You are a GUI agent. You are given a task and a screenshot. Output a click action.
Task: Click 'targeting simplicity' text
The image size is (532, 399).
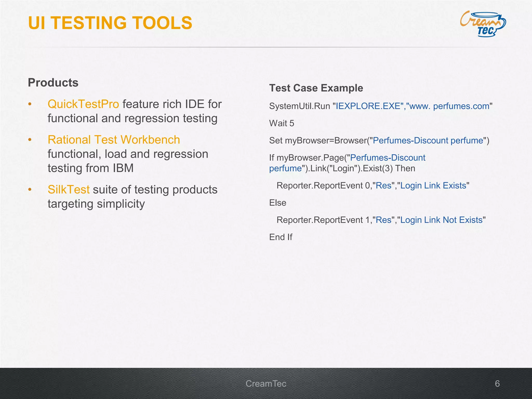[96, 204]
